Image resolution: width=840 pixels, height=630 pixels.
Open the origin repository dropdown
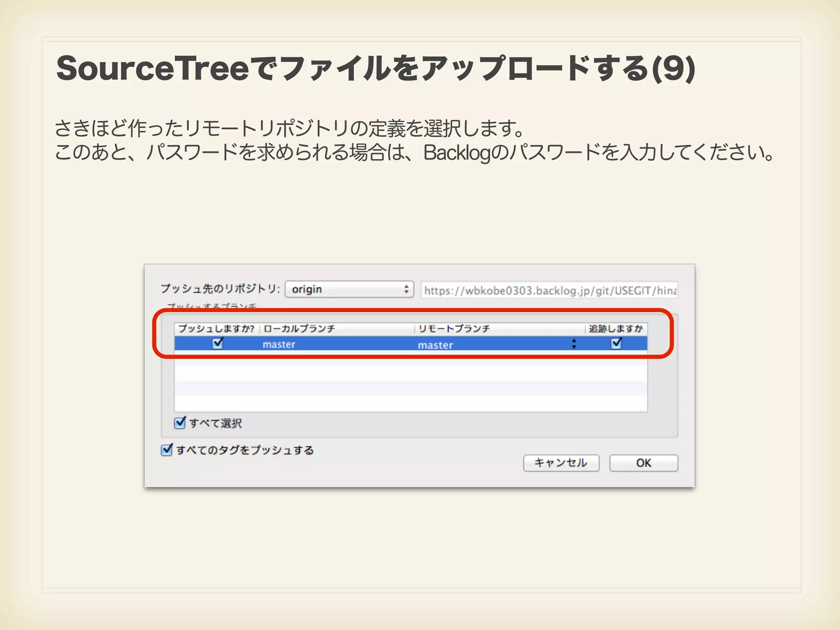[x=349, y=289]
